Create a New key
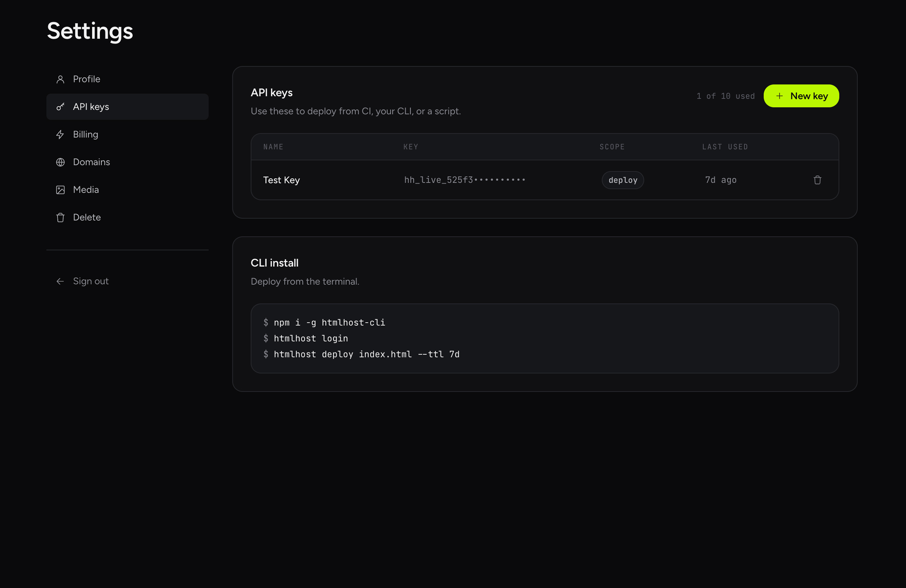 click(x=801, y=96)
